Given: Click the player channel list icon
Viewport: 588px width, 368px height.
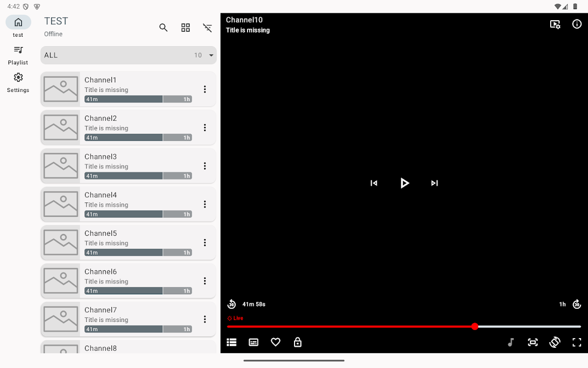Looking at the screenshot, I should pos(231,342).
